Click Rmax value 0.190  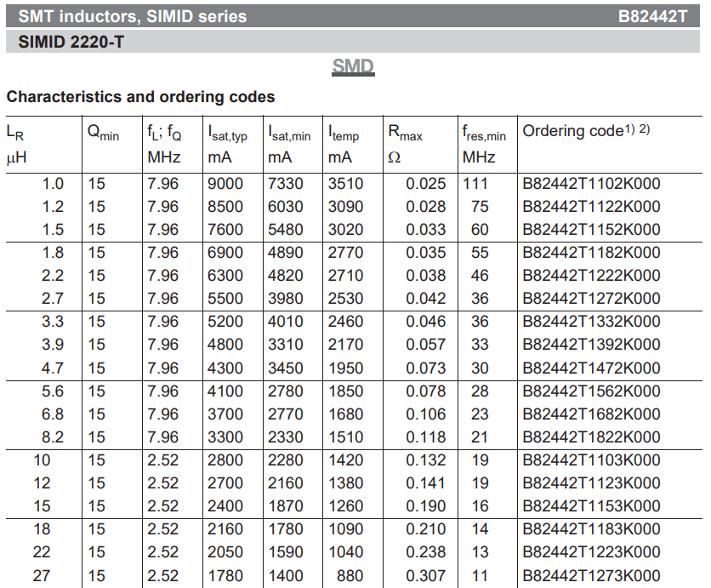pyautogui.click(x=425, y=505)
